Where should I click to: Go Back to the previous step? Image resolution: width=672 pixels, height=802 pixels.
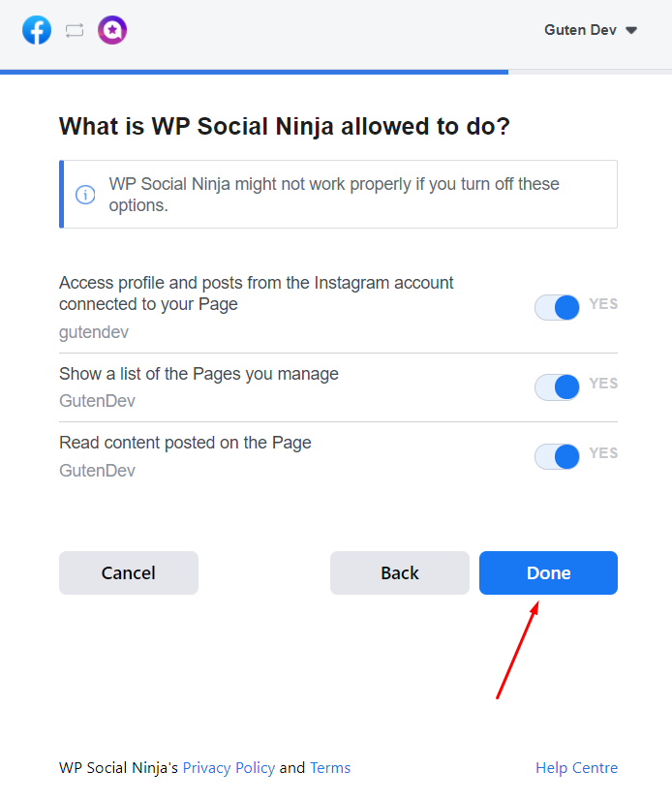(399, 572)
